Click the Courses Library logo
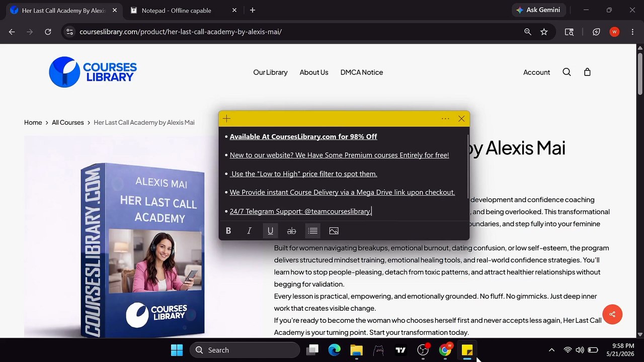The width and height of the screenshot is (644, 362). 93,72
